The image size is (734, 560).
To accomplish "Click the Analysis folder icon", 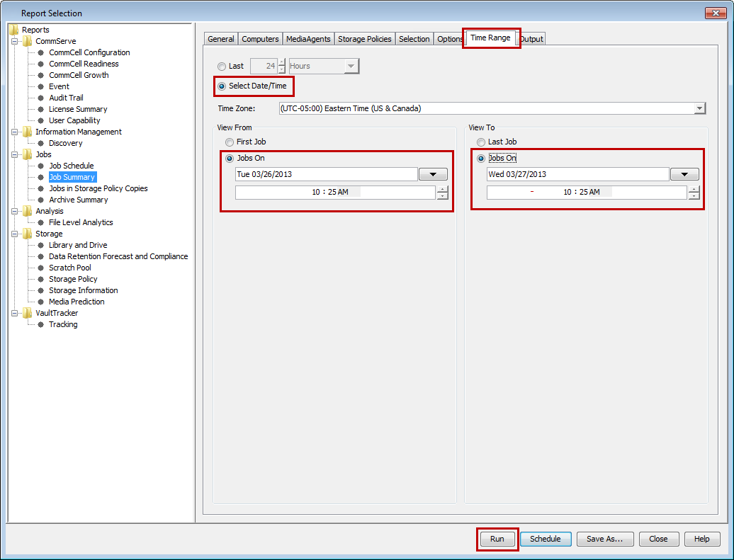I will [28, 211].
